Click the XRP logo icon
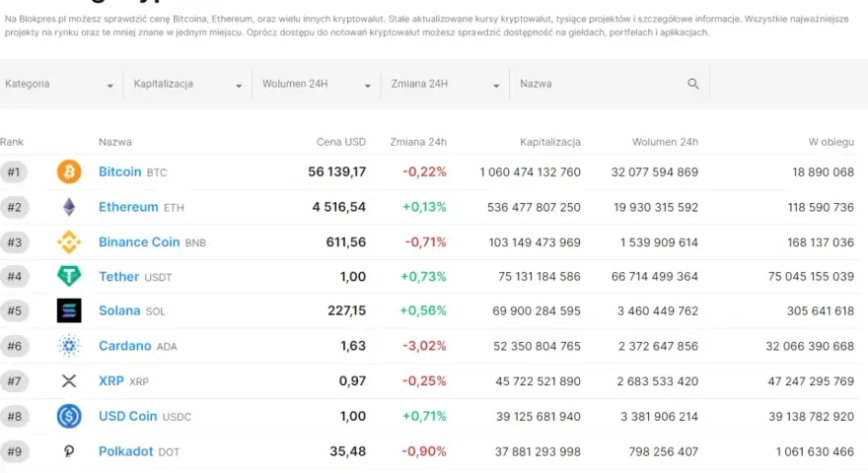868x473 pixels. pyautogui.click(x=69, y=380)
